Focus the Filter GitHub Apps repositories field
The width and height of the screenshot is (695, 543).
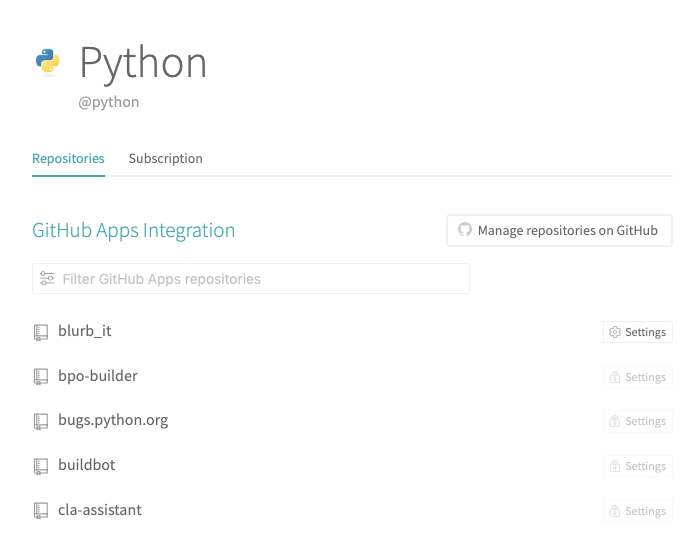coord(260,279)
